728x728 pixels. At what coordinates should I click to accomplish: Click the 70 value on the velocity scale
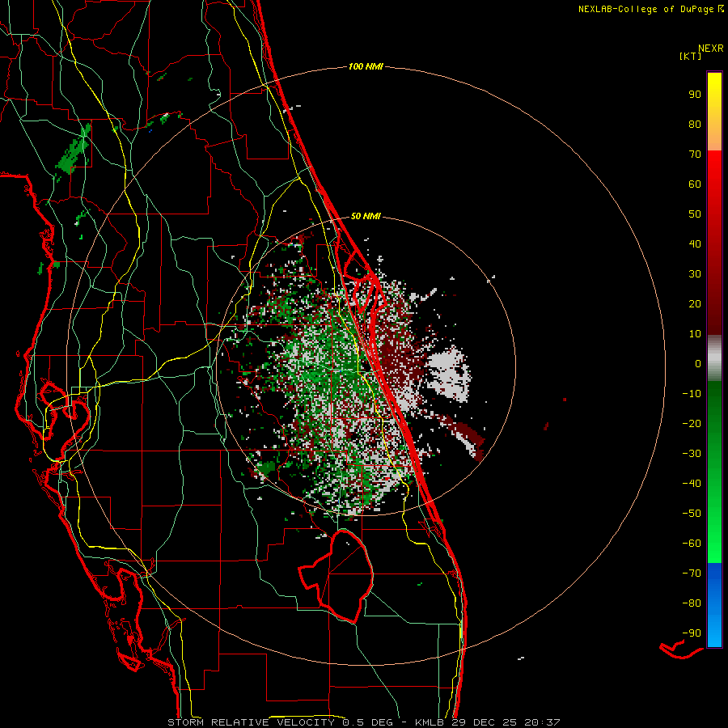695,154
